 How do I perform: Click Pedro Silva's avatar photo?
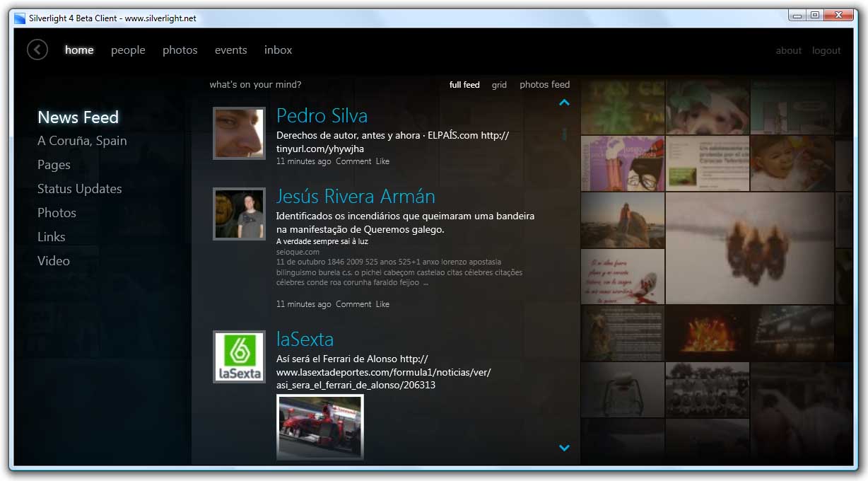(x=239, y=133)
